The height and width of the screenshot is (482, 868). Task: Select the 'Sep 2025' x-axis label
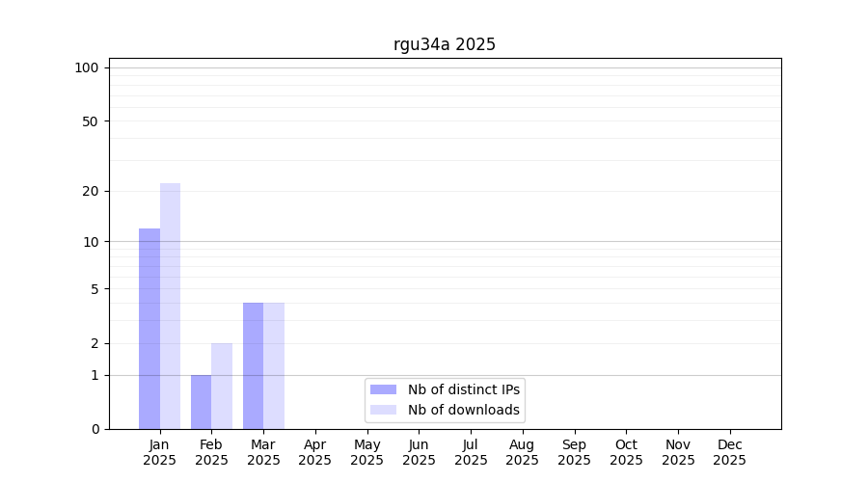(575, 452)
